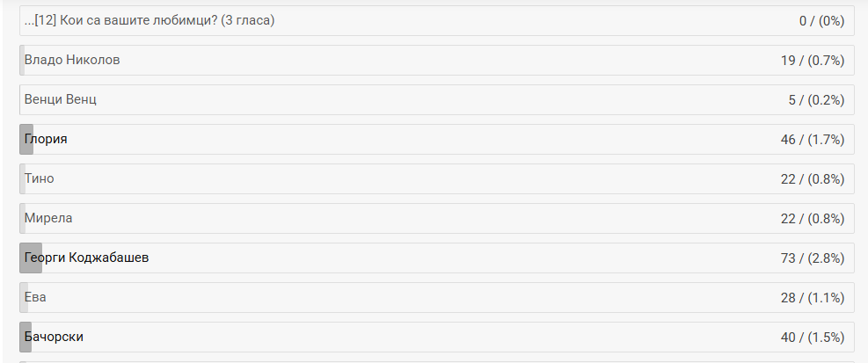Click the poll question "Кои са вашите любимци?"
Viewport: 868px width, 363px height.
click(150, 20)
